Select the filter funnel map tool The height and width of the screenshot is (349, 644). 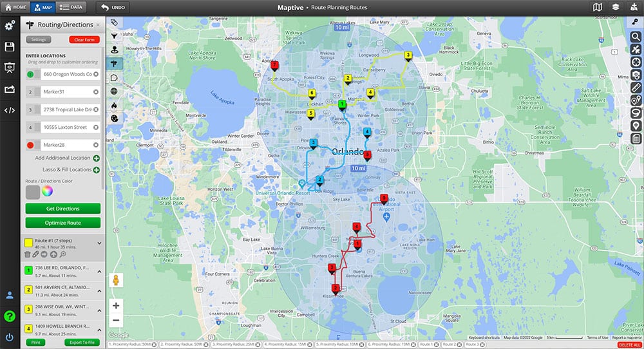(115, 36)
